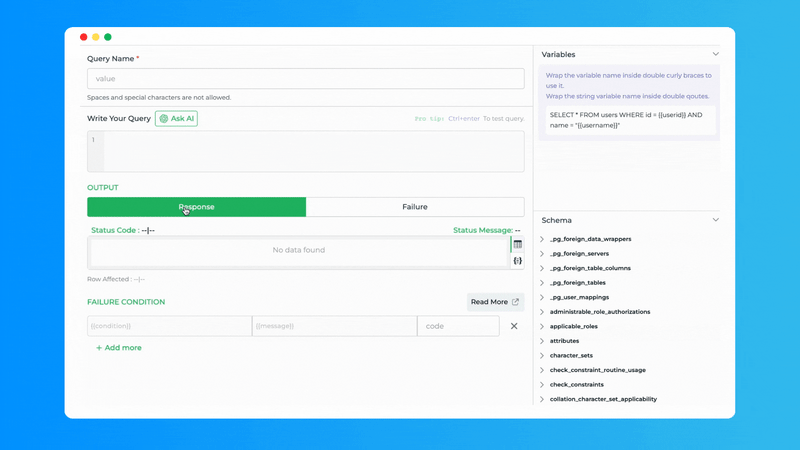Expand attributes schema node
Viewport: 800px width, 450px height.
pos(542,341)
